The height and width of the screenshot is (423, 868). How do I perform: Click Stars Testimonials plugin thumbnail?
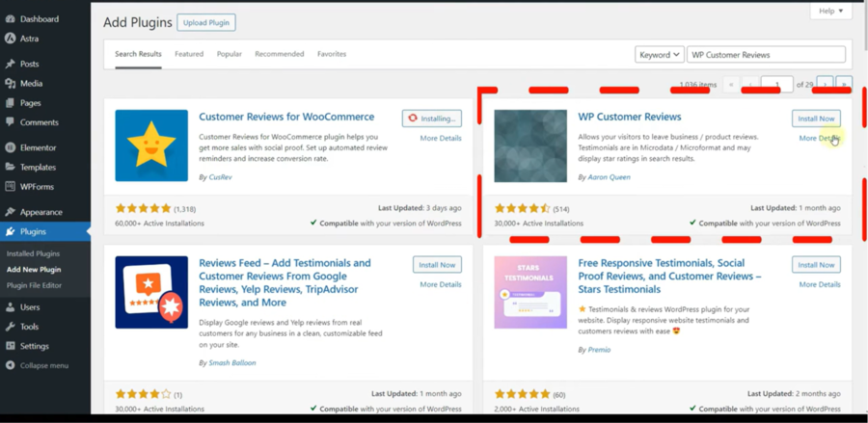pyautogui.click(x=530, y=292)
